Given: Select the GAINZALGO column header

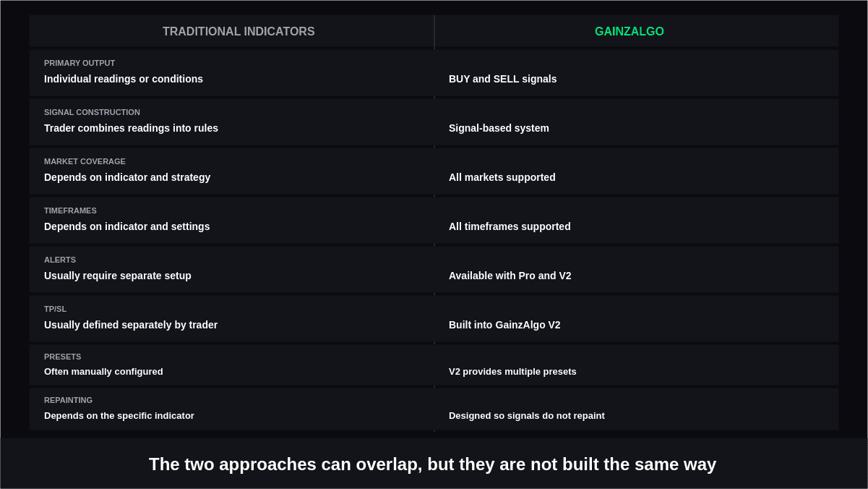Looking at the screenshot, I should (x=629, y=32).
